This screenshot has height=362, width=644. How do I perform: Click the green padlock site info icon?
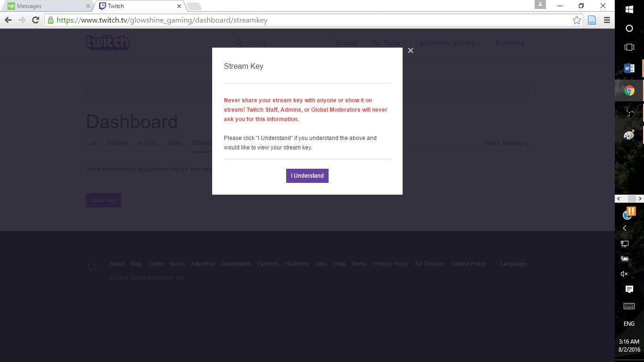click(x=50, y=20)
